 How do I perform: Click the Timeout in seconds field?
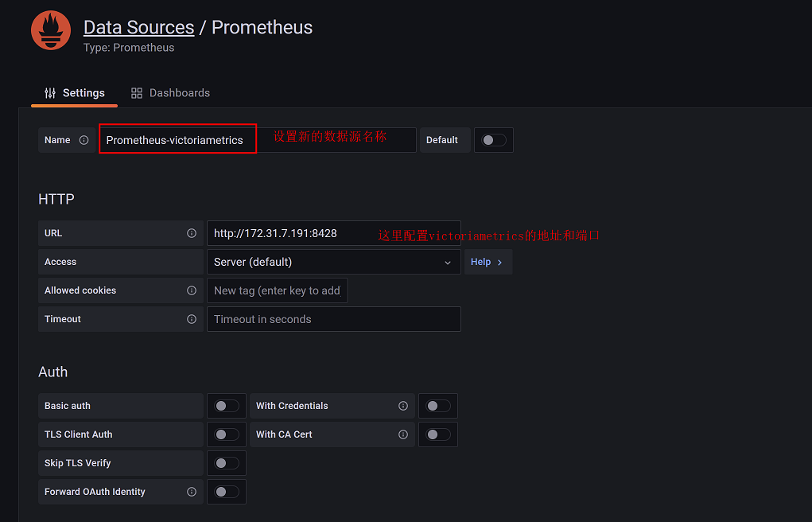[x=333, y=319]
